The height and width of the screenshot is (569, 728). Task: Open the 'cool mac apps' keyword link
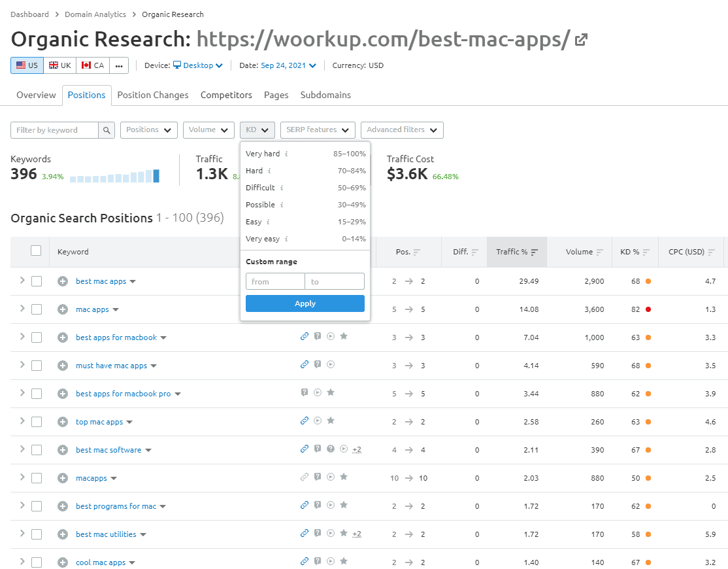tap(101, 562)
